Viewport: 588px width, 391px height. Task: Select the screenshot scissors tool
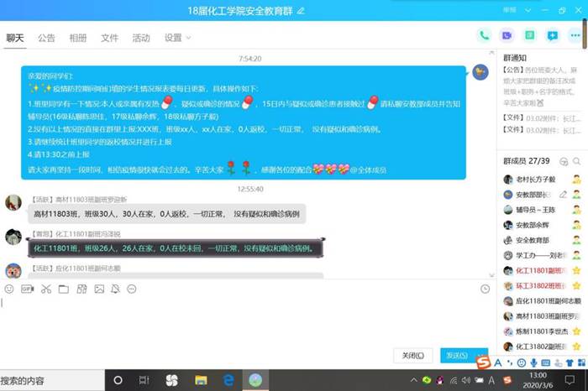(x=45, y=289)
